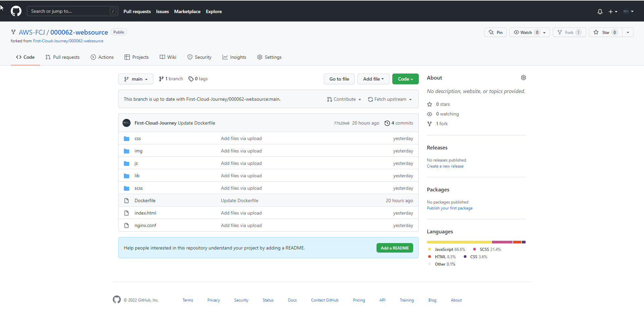Open the plus create-new menu
This screenshot has height=322, width=644.
613,11
